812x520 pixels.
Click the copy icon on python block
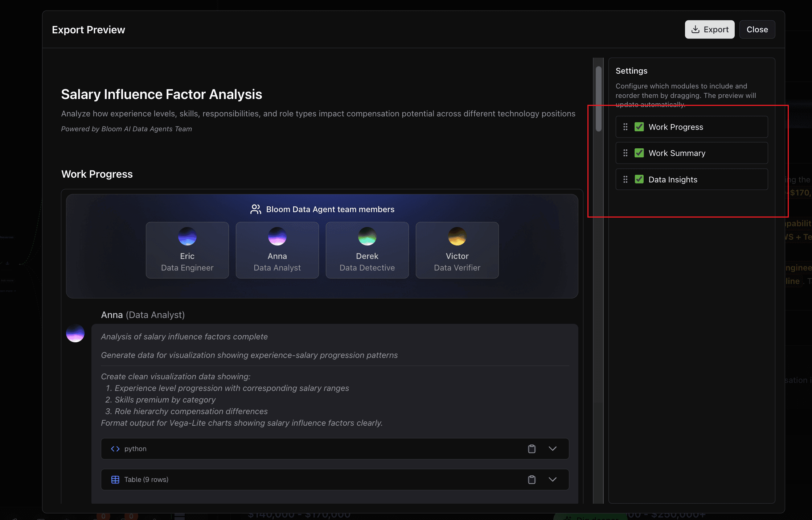[532, 449]
